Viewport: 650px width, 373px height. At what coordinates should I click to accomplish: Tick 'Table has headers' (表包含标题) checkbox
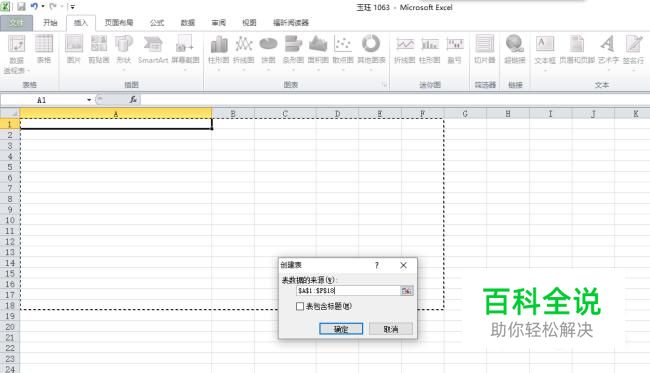(300, 306)
